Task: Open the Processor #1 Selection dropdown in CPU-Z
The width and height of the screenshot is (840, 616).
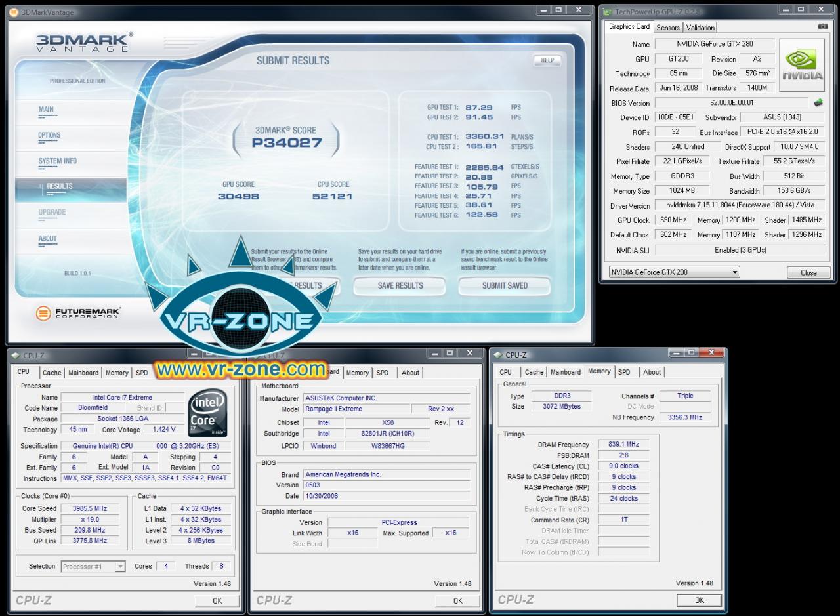Action: coord(93,566)
